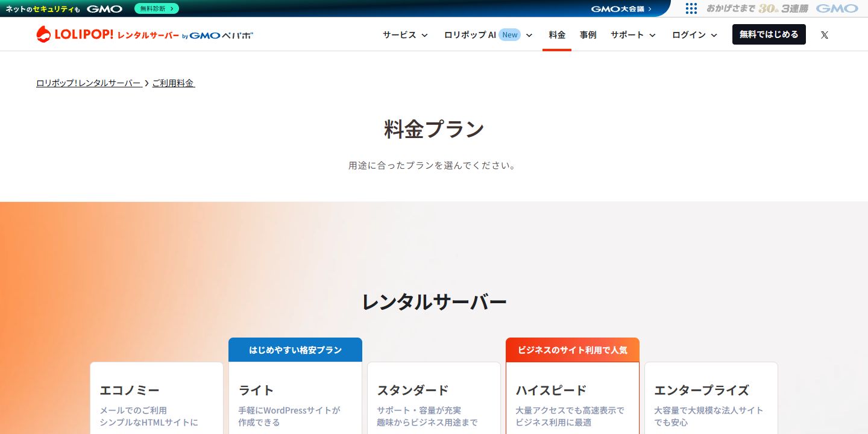Click the 無料診断 security check button

[156, 8]
